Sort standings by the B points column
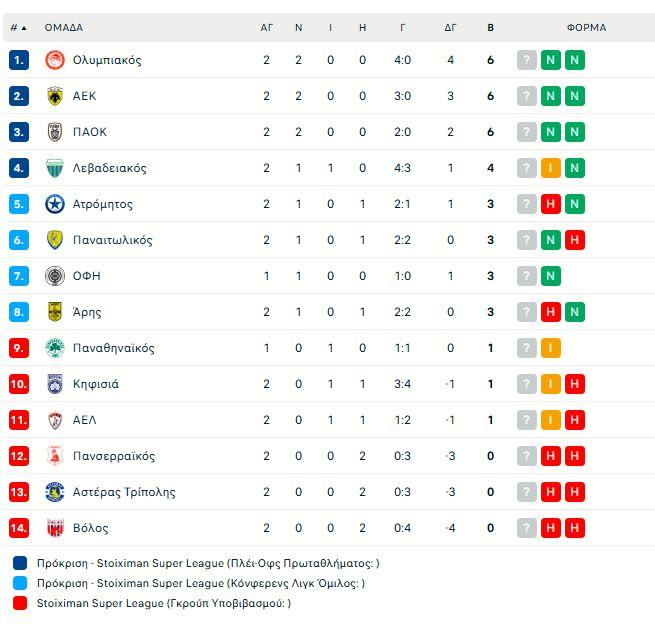The image size is (655, 626). pos(490,28)
